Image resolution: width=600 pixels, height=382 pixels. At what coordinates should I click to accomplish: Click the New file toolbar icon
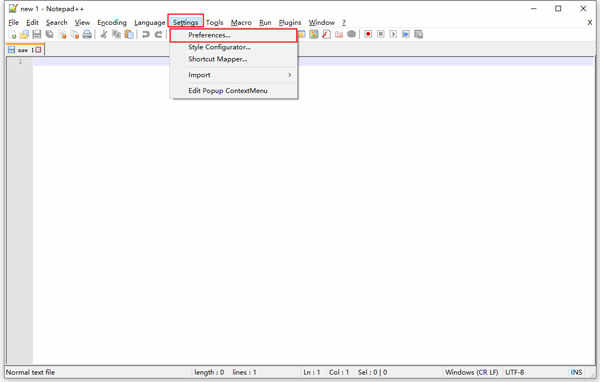coord(13,35)
